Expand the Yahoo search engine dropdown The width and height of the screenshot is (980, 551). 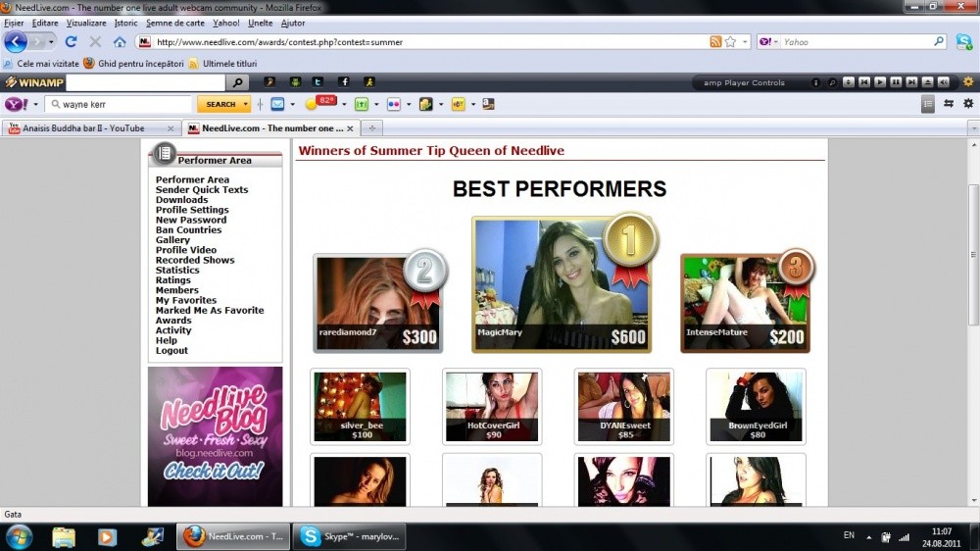(768, 42)
